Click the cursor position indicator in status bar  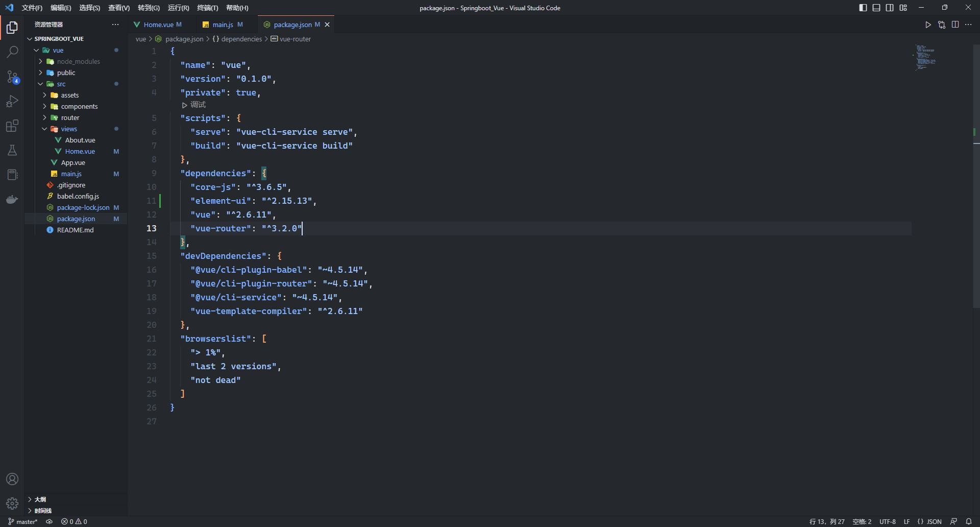pyautogui.click(x=827, y=521)
